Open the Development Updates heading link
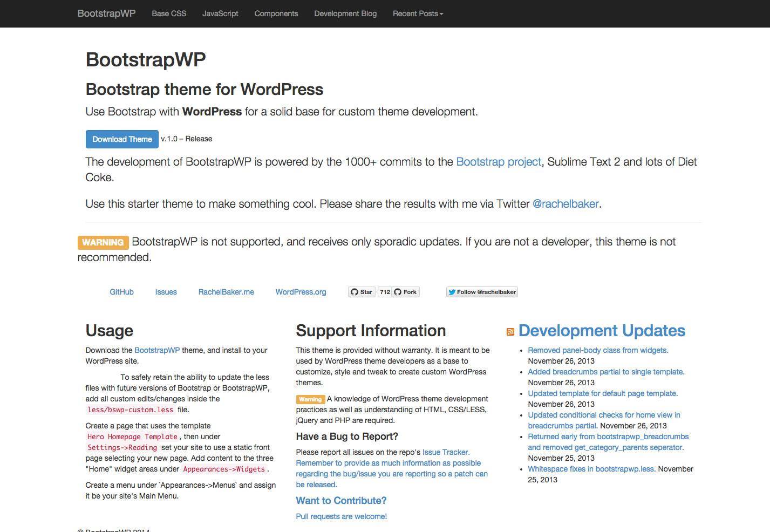The image size is (770, 532). tap(602, 331)
